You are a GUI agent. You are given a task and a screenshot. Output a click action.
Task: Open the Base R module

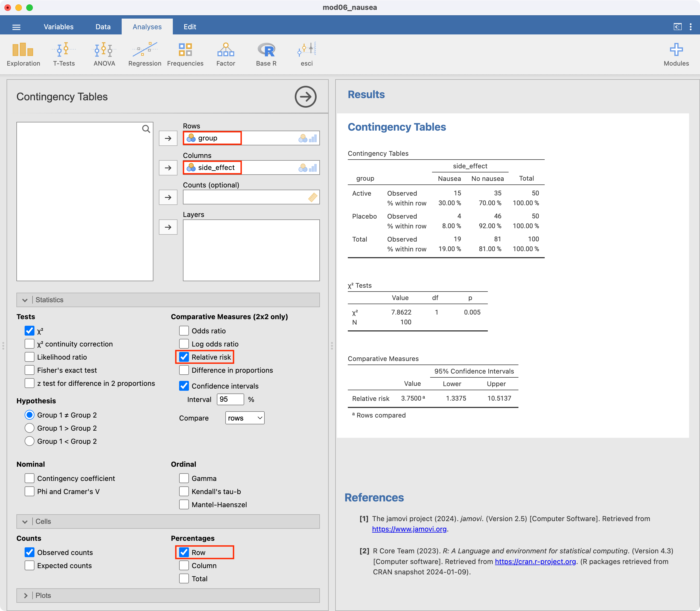[266, 54]
